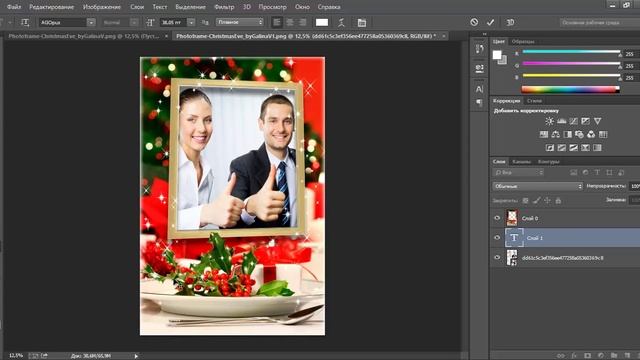
Task: Add a Channel Mixer adjustment
Action: click(x=591, y=134)
